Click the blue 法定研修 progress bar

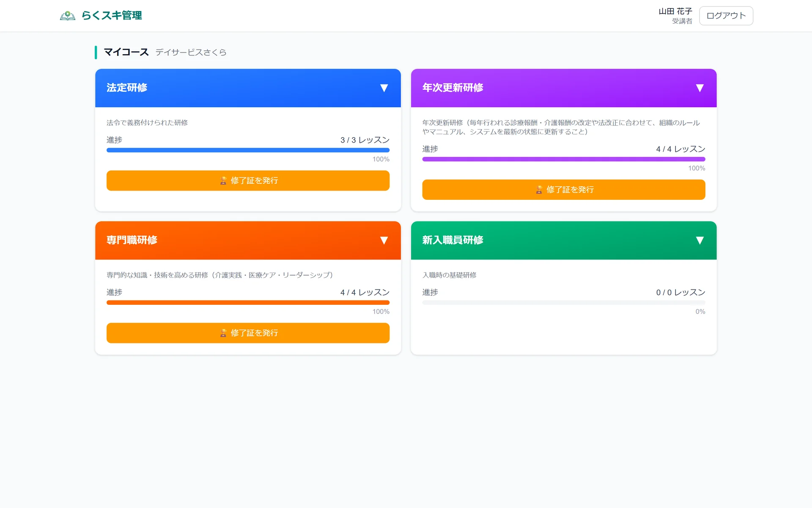248,150
